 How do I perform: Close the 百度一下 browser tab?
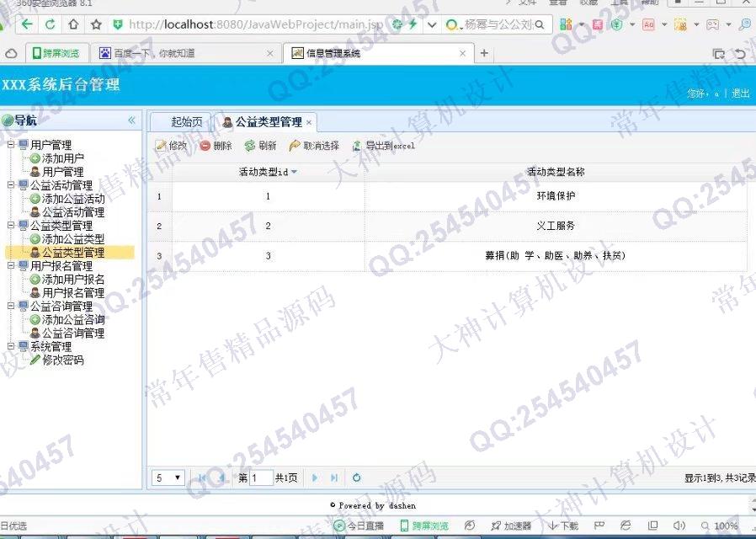[x=270, y=54]
